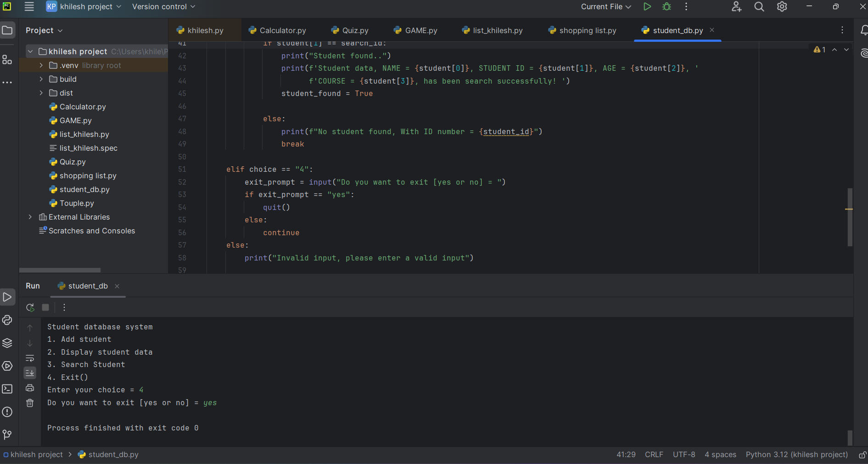Expand External Libraries node

point(30,217)
